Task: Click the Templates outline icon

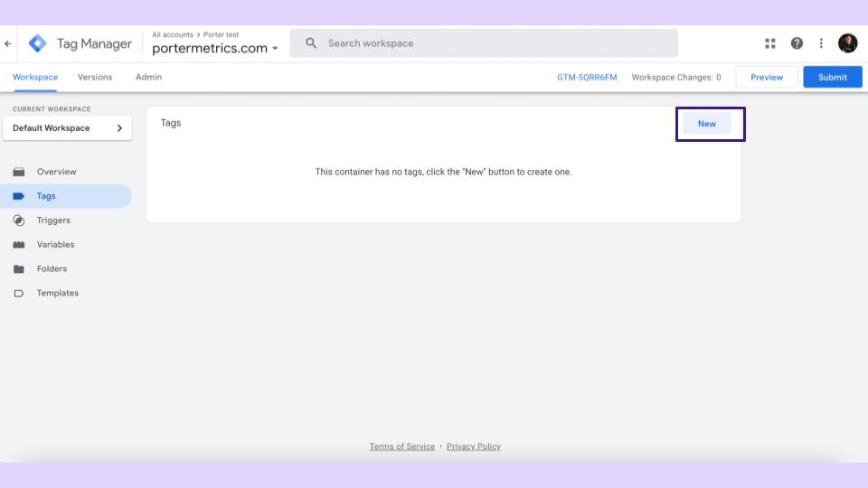Action: click(19, 293)
